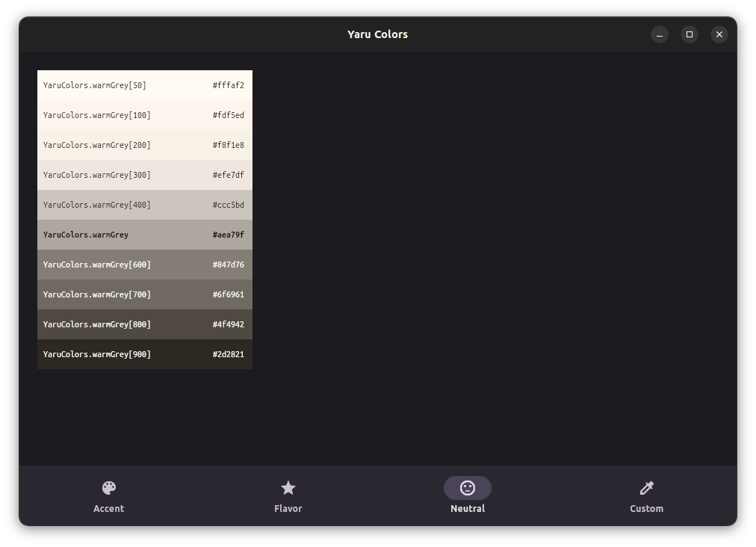The height and width of the screenshot is (547, 756).
Task: Switch to the Flavor tab label
Action: (288, 508)
